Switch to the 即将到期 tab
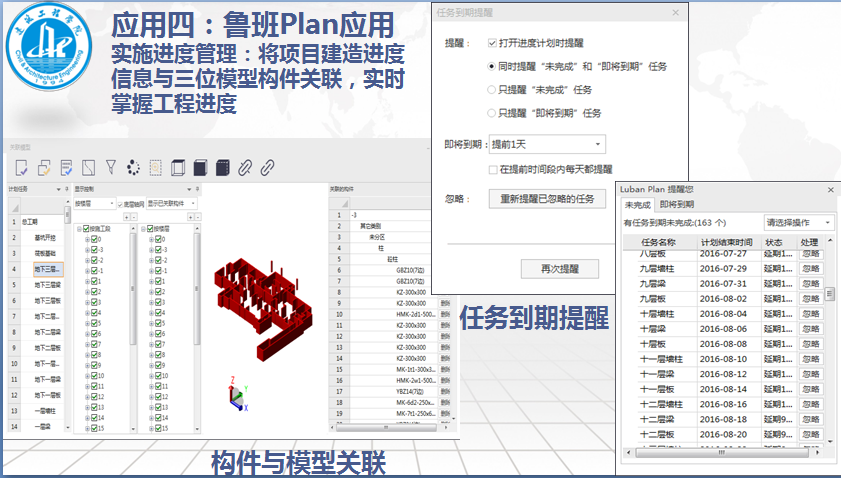The width and height of the screenshot is (841, 478). [x=677, y=204]
